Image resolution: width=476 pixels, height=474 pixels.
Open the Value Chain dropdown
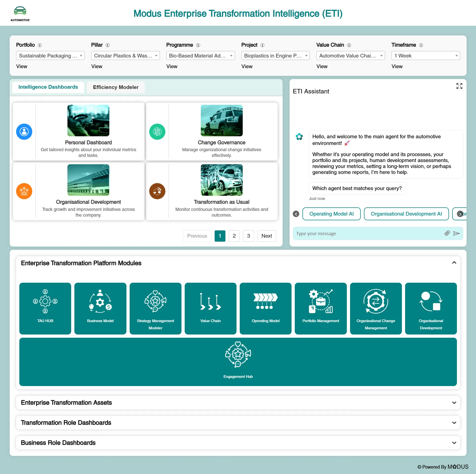point(351,56)
